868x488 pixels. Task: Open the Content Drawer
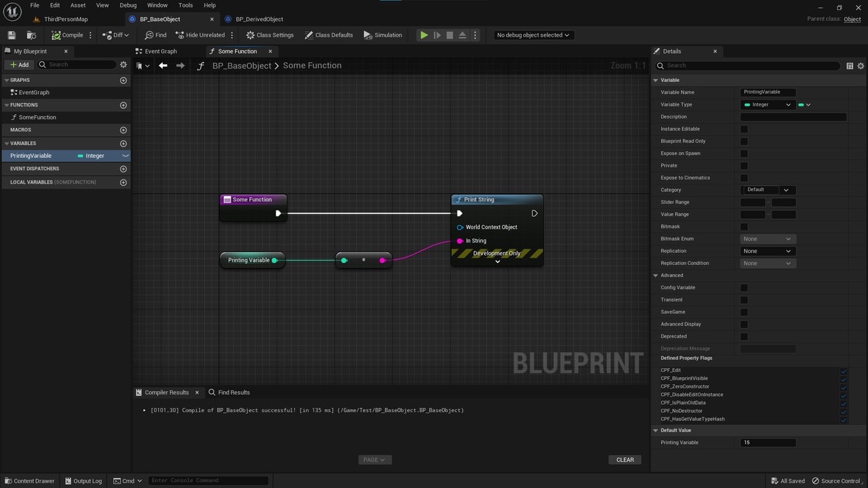click(29, 481)
